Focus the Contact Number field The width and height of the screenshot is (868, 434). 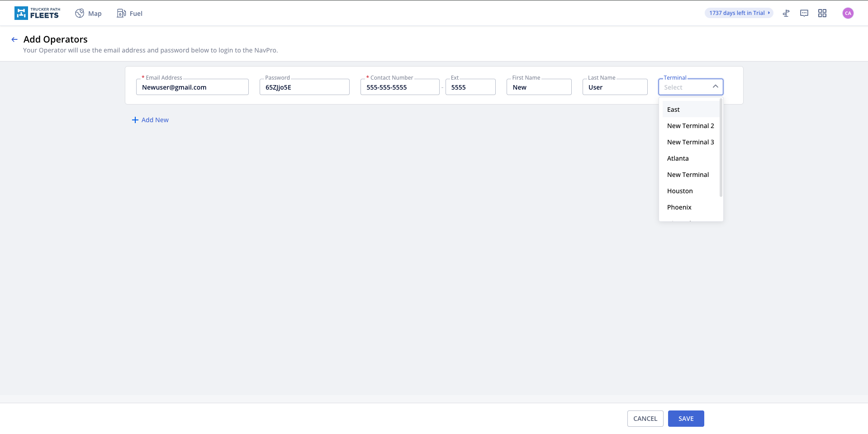[399, 87]
